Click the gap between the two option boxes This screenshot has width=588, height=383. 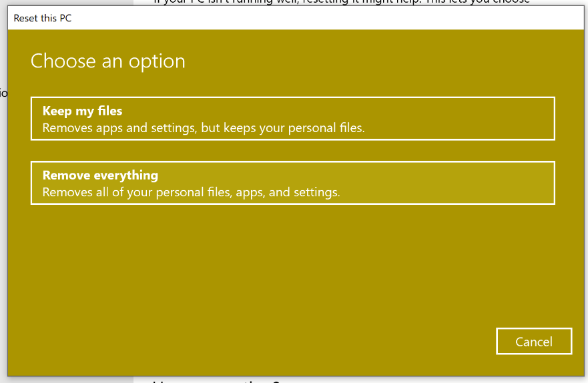[x=292, y=151]
